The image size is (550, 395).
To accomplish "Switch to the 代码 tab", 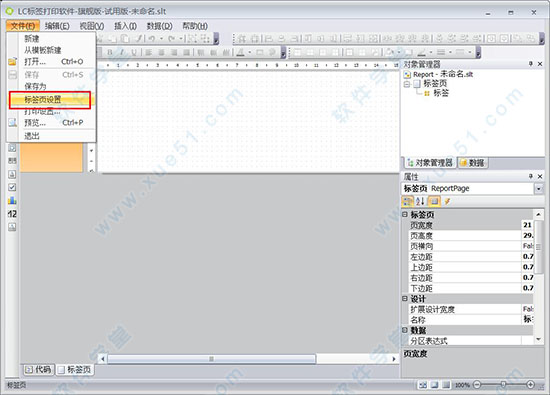I will (x=39, y=369).
